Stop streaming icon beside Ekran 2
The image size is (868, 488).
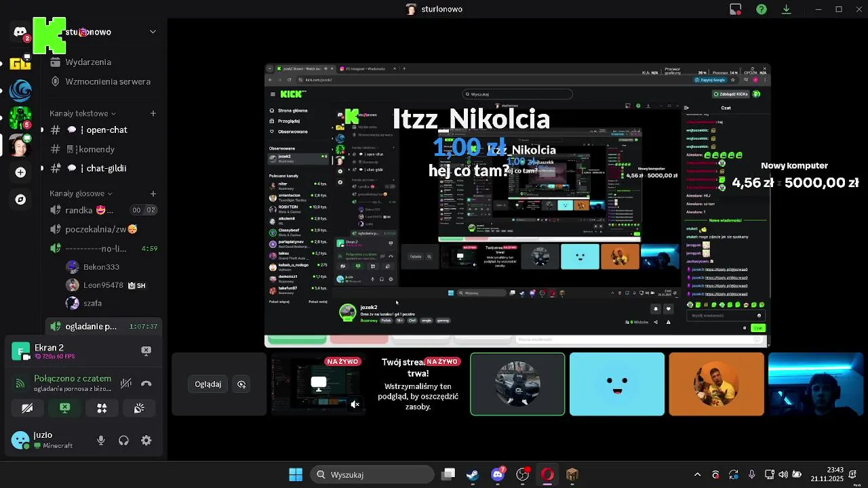tap(146, 350)
